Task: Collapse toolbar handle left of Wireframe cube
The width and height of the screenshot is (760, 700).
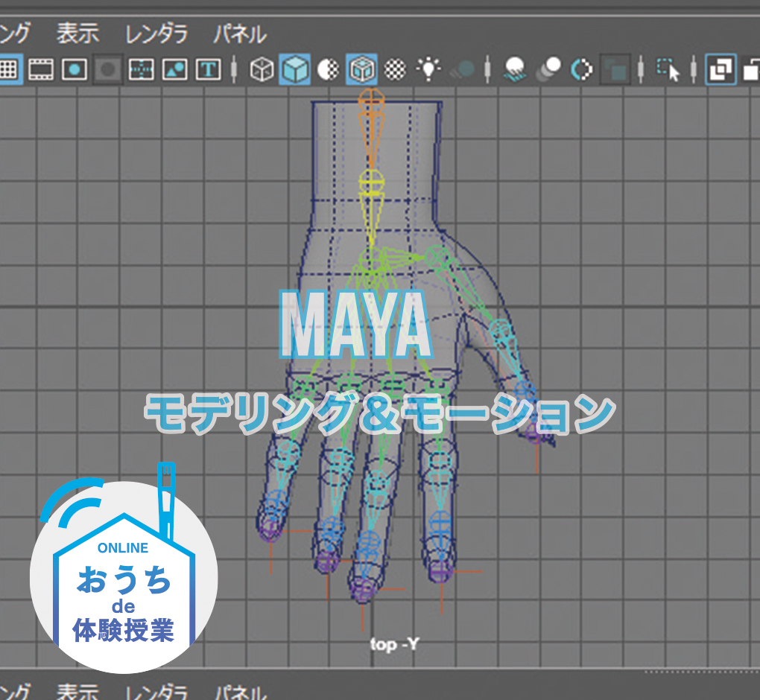Action: [x=234, y=69]
